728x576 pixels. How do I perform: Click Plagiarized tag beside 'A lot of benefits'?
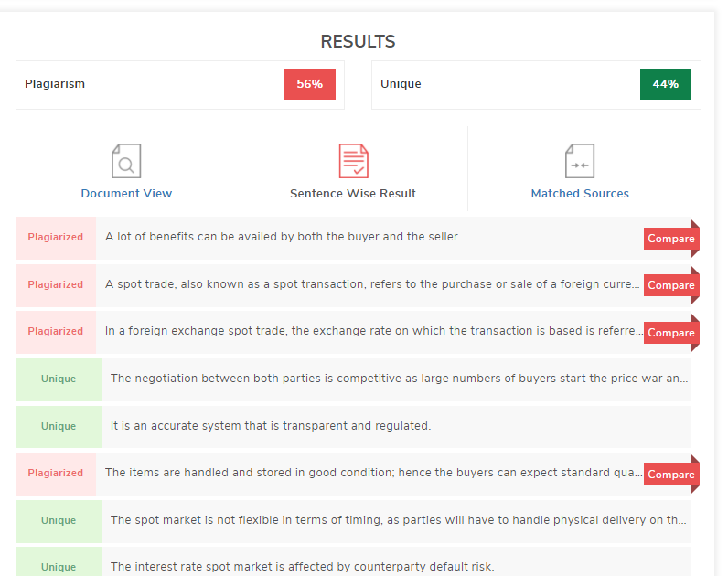pos(56,238)
